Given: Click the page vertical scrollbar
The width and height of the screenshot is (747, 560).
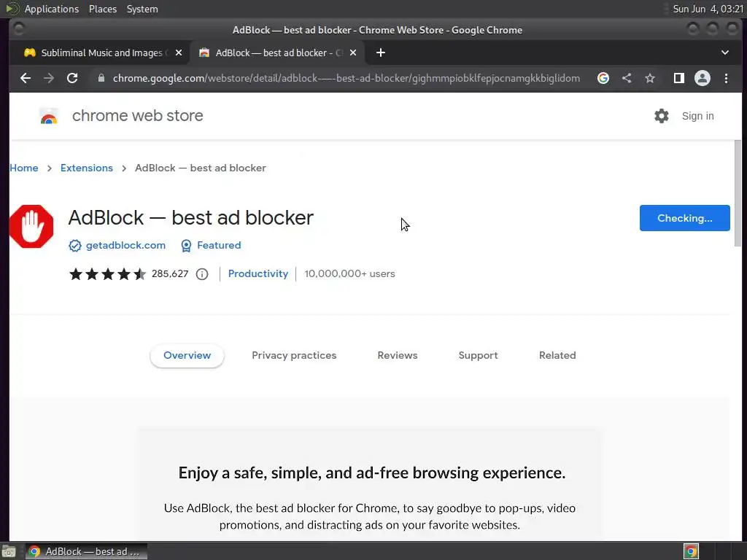Looking at the screenshot, I should coord(738,192).
